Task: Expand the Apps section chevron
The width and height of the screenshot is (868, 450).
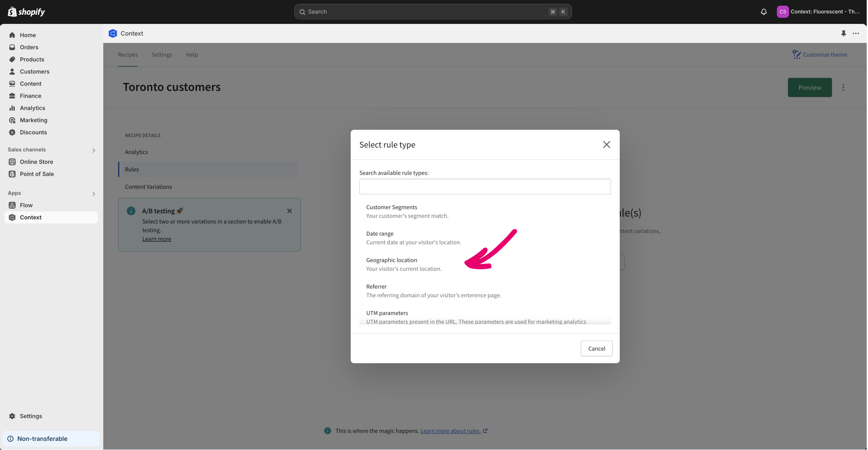Action: [94, 194]
